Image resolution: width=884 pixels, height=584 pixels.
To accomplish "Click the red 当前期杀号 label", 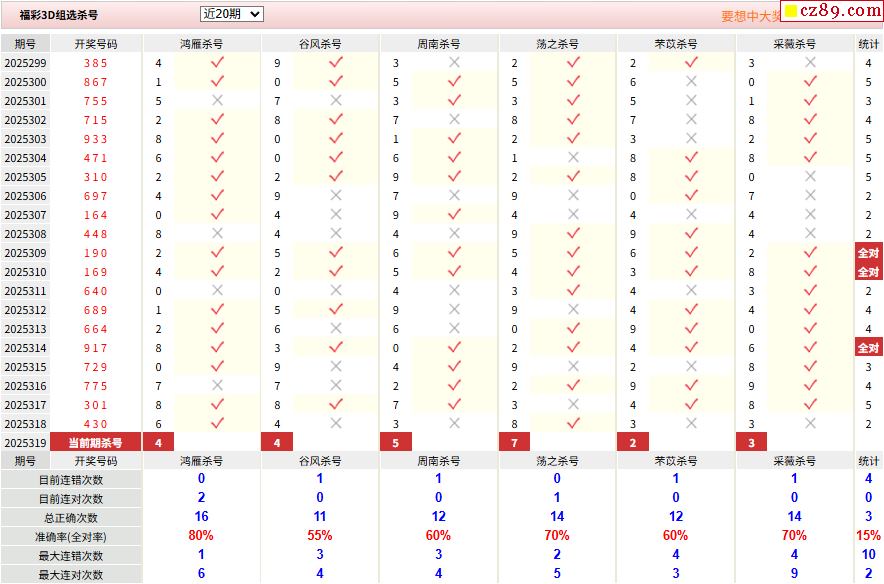I will coord(96,443).
